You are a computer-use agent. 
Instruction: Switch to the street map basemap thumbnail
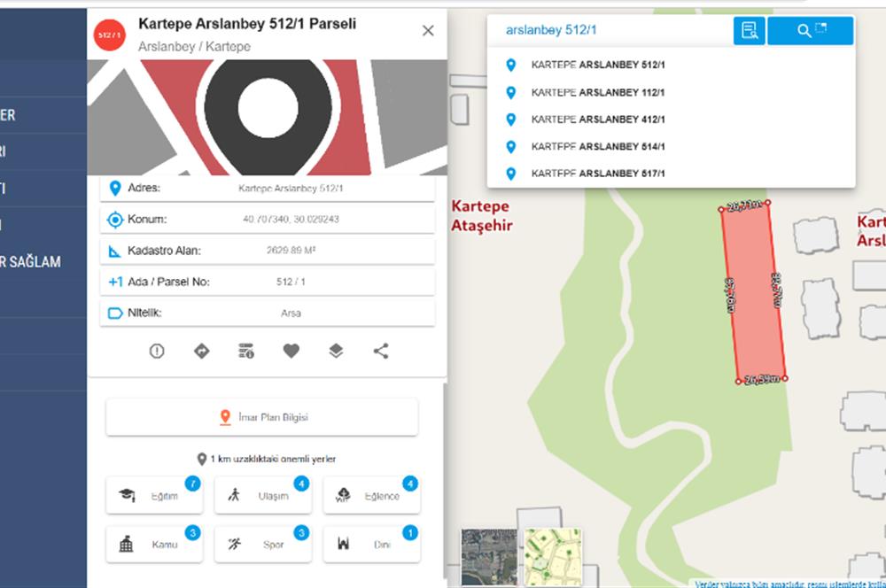point(553,557)
